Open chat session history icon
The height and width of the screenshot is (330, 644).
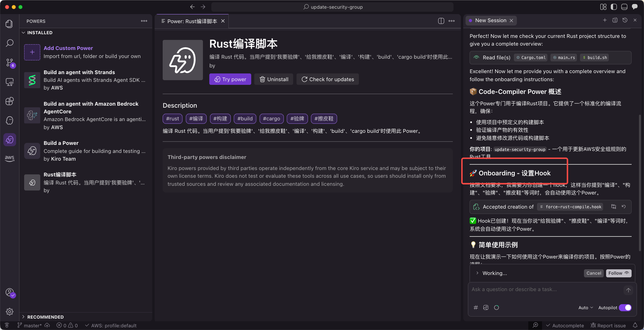(x=625, y=20)
